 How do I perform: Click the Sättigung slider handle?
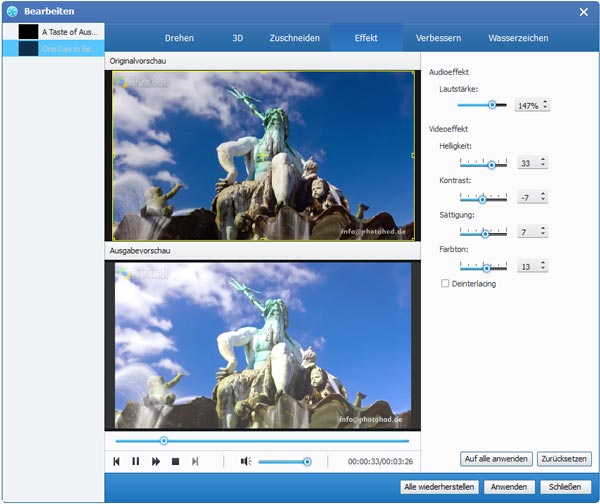coord(485,234)
